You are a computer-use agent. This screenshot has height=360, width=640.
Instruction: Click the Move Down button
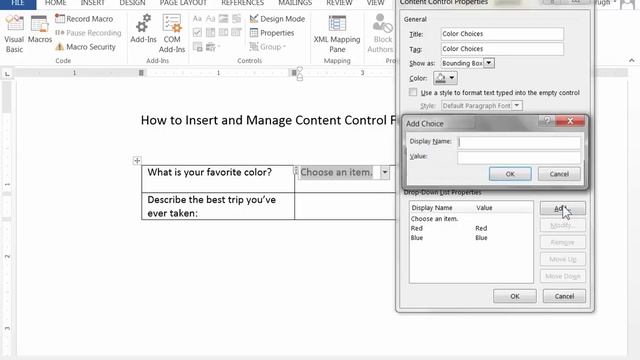(x=562, y=276)
